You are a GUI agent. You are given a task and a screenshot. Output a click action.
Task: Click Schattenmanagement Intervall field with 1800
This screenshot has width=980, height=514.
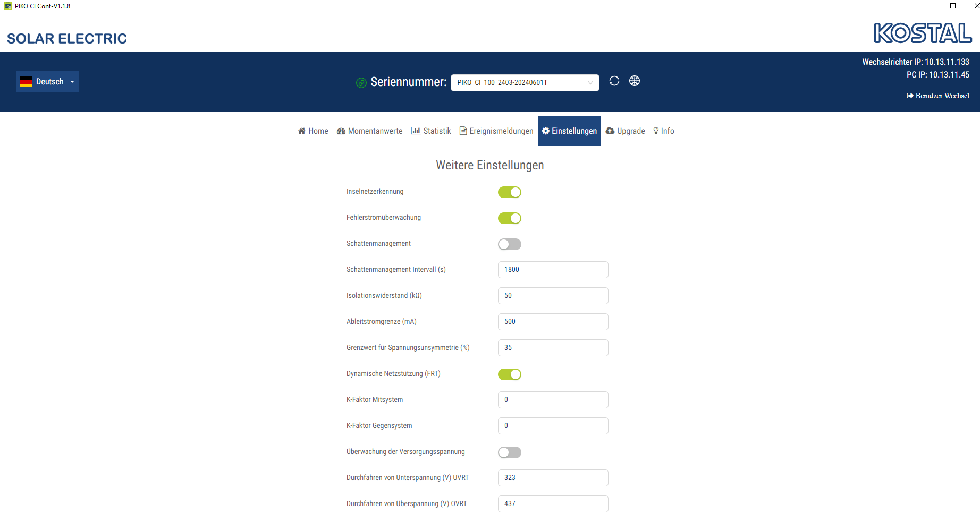pos(553,270)
